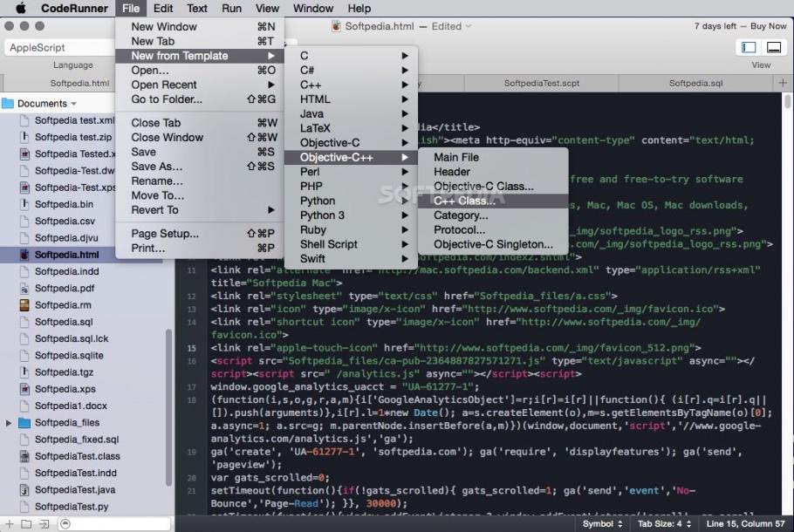Open the action gear icon in sidebar footer

65,524
